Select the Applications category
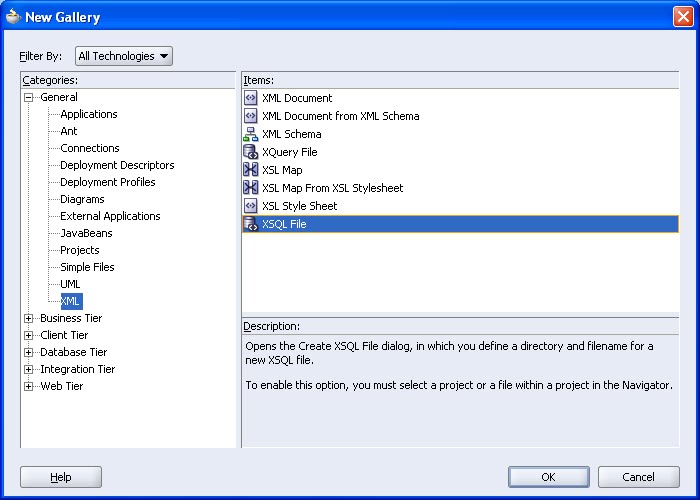Image resolution: width=700 pixels, height=500 pixels. [x=89, y=114]
